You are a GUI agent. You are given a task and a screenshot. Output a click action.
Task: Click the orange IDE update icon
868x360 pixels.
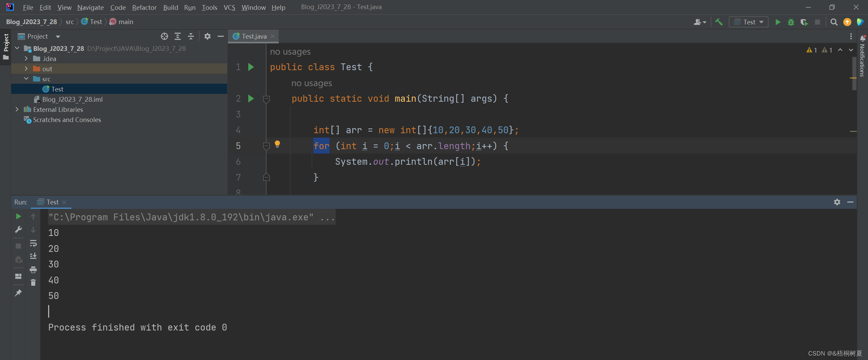(847, 22)
